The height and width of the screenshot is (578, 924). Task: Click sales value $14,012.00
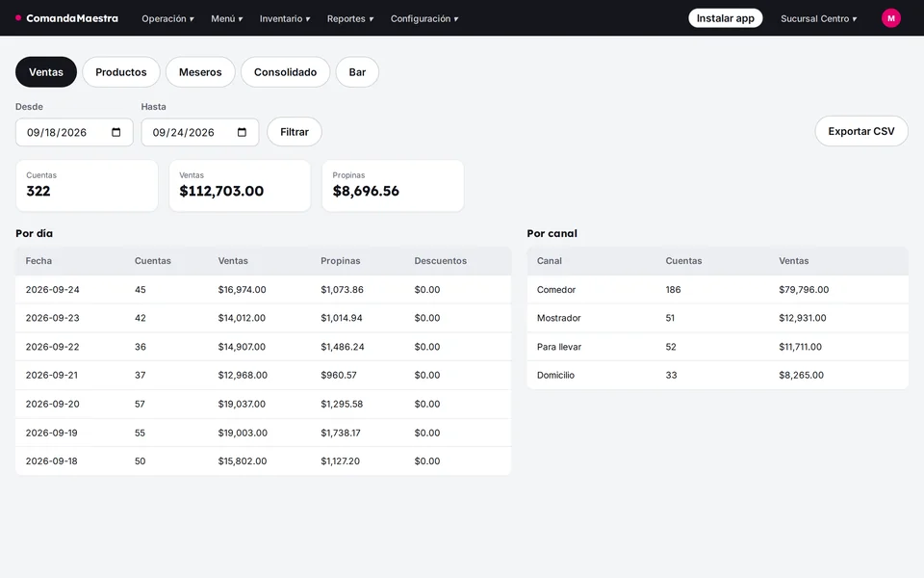point(242,318)
